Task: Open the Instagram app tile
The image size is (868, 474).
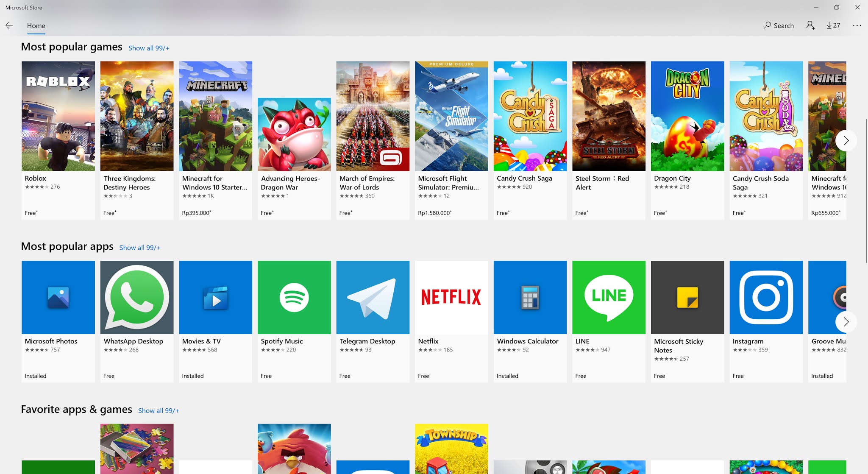Action: coord(766,297)
